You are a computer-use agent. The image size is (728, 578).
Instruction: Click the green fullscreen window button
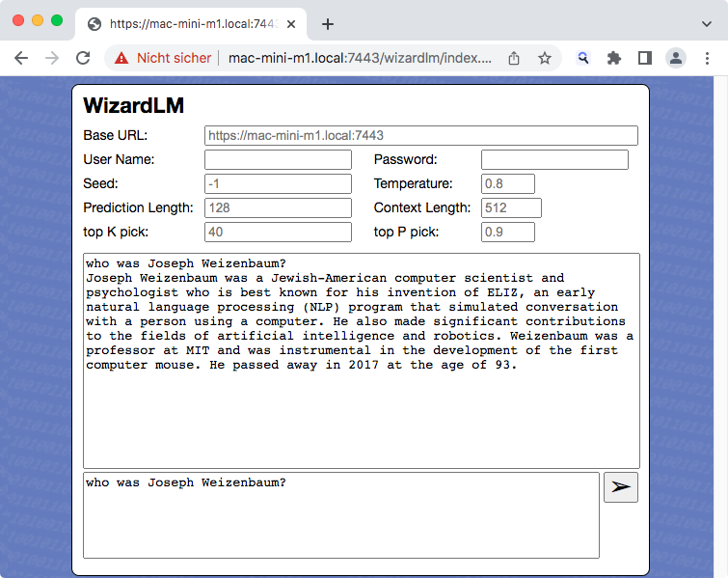(57, 20)
